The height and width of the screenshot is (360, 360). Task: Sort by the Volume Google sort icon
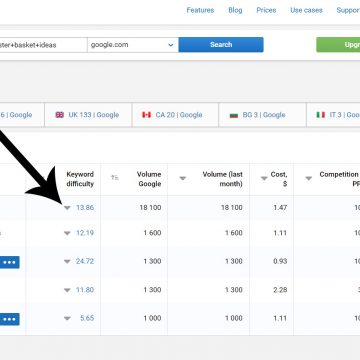pos(115,178)
